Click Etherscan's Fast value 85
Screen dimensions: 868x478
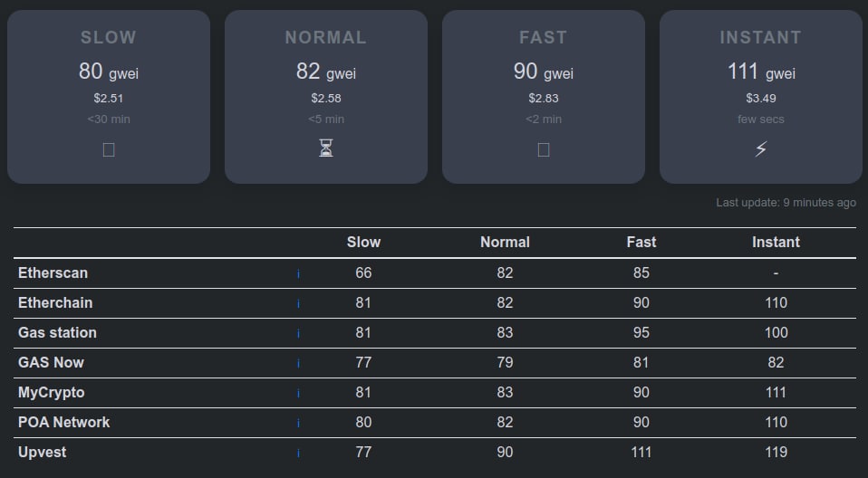pos(641,272)
